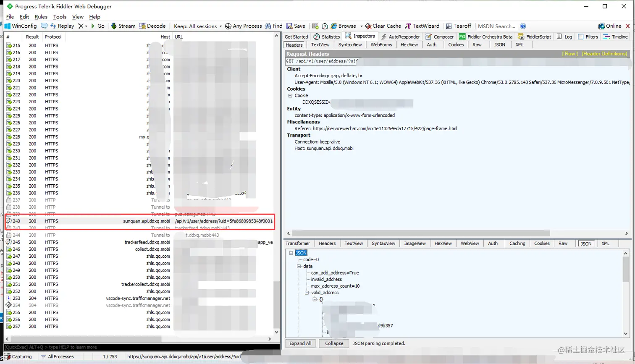Open the Keep: All sessions dropdown
Image resolution: width=635 pixels, height=364 pixels.
[198, 26]
